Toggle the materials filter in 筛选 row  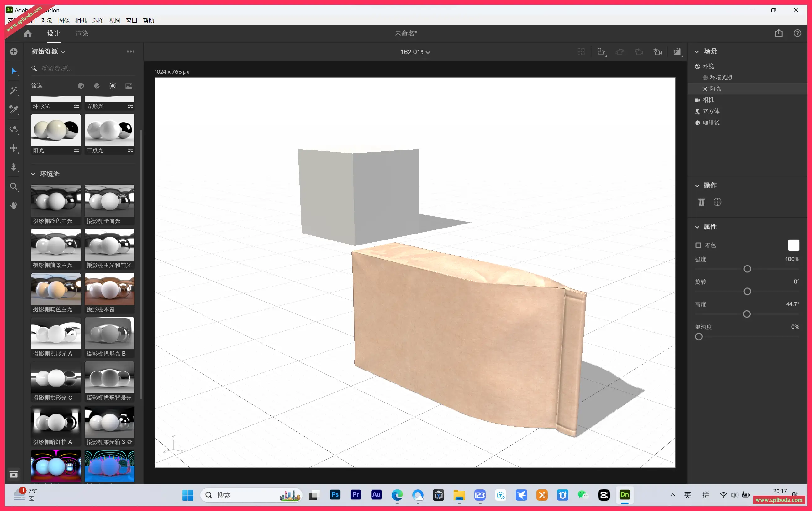click(x=97, y=86)
